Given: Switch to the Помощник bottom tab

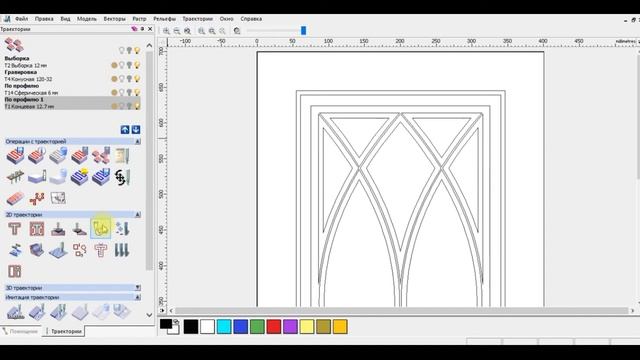Looking at the screenshot, I should [20, 331].
